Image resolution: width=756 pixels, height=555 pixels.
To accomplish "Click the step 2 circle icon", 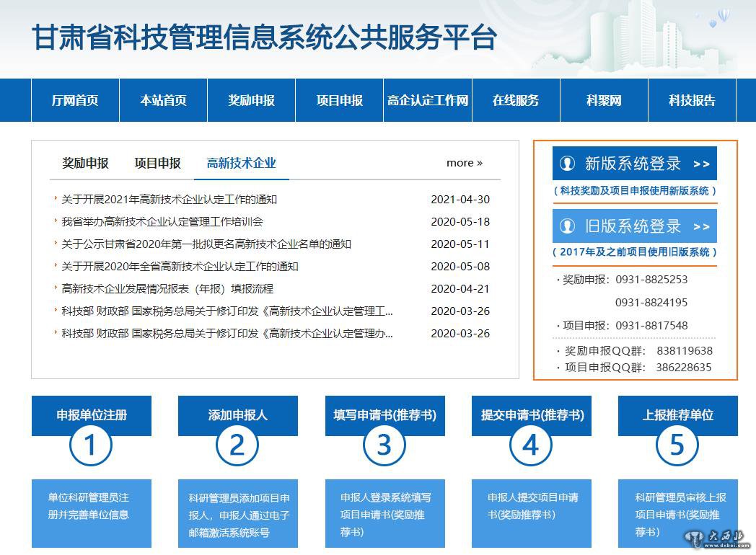I will pos(237,445).
